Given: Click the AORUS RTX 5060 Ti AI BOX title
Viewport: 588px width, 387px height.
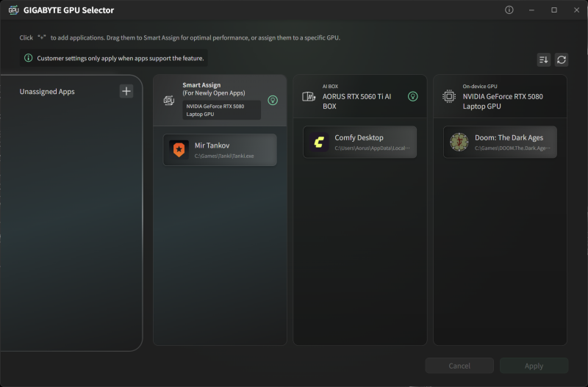Looking at the screenshot, I should click(x=357, y=101).
